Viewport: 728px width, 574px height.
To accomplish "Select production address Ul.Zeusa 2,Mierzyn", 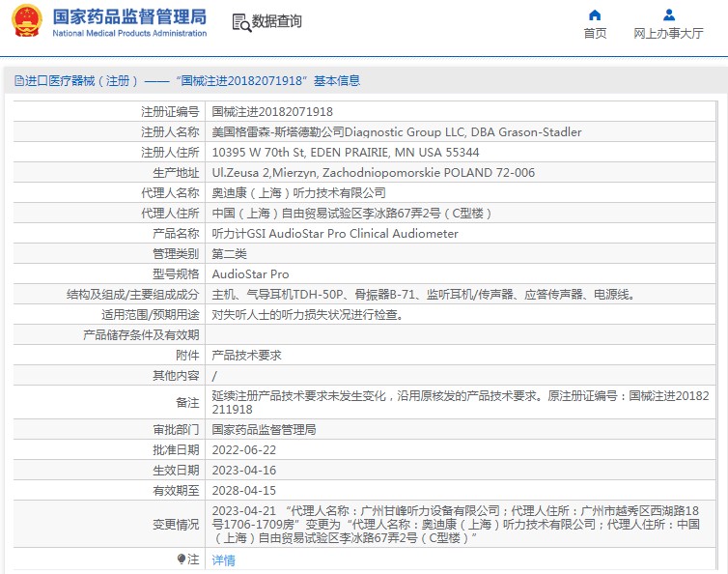I will [x=265, y=172].
